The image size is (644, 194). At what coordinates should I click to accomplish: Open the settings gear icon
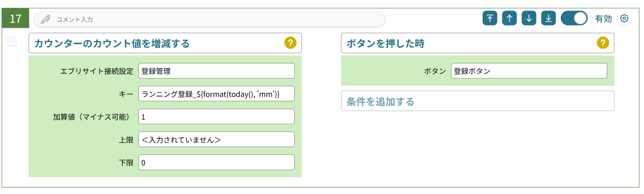click(x=624, y=19)
